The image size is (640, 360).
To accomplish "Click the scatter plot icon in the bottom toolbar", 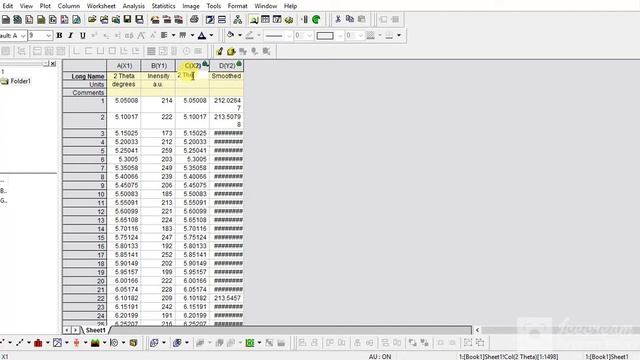I will 2,343.
